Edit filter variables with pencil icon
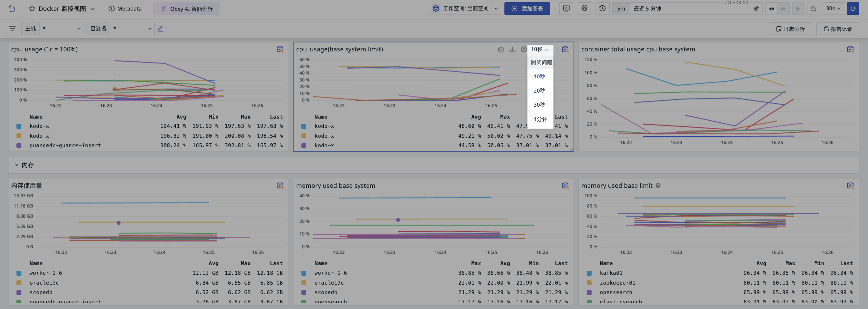868x309 pixels. point(160,29)
